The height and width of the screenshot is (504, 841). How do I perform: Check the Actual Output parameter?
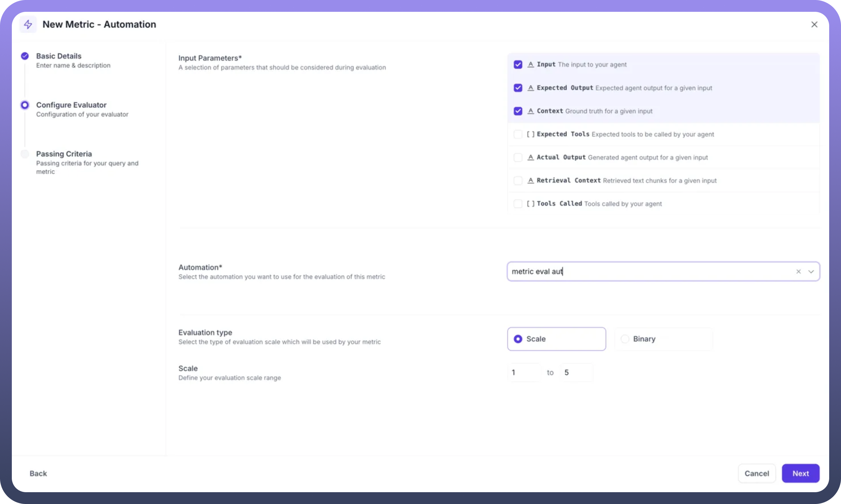518,157
